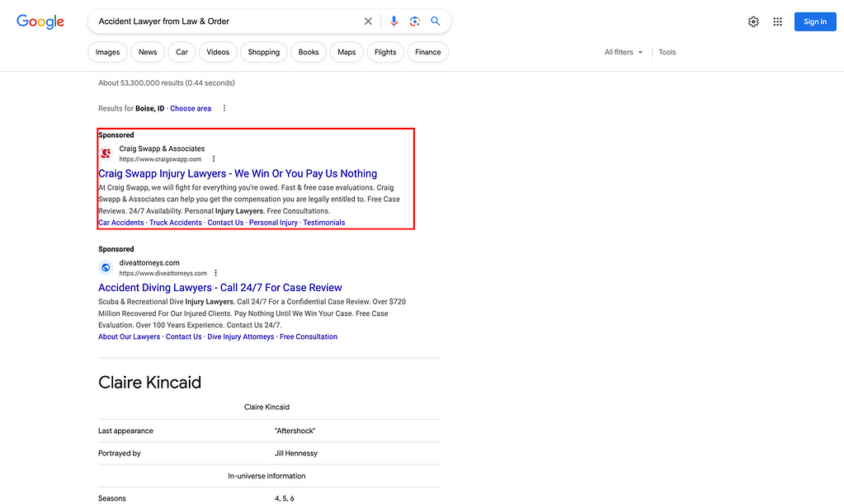Open the Truck Accidents sitelink
Viewport: 844px width, 504px height.
point(176,223)
